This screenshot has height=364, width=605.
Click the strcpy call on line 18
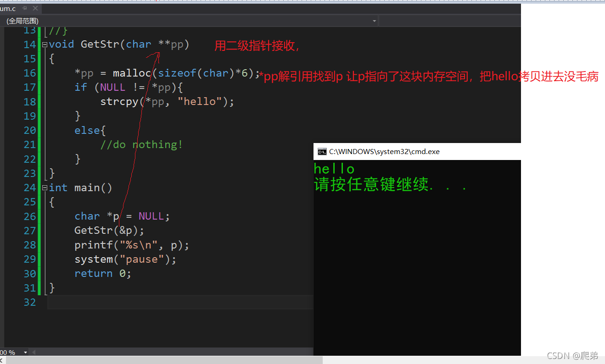point(167,102)
